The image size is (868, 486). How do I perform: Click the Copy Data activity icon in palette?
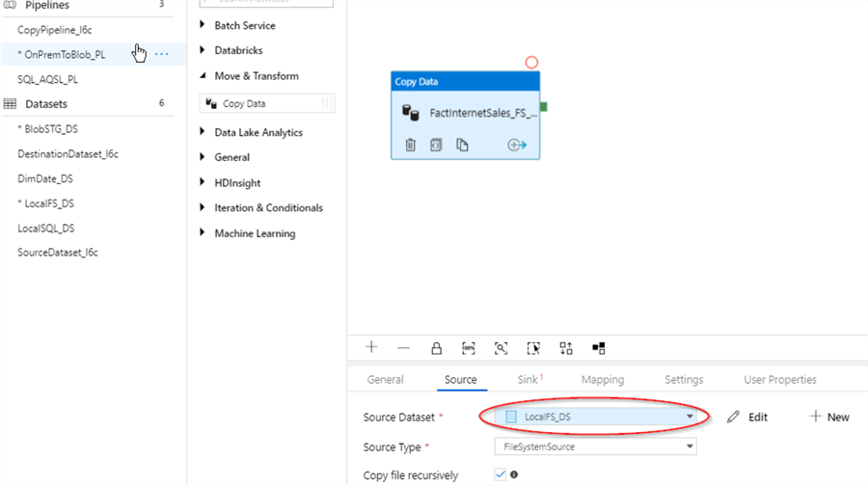211,103
